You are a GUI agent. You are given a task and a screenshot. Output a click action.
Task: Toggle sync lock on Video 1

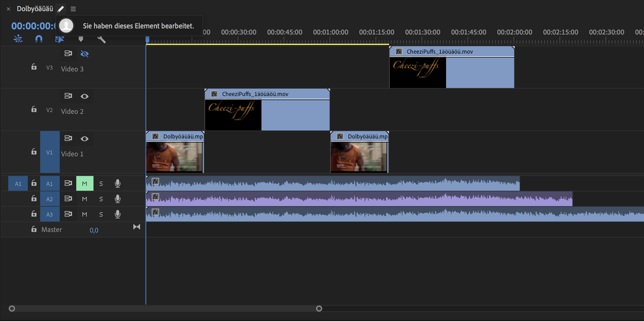coord(68,138)
